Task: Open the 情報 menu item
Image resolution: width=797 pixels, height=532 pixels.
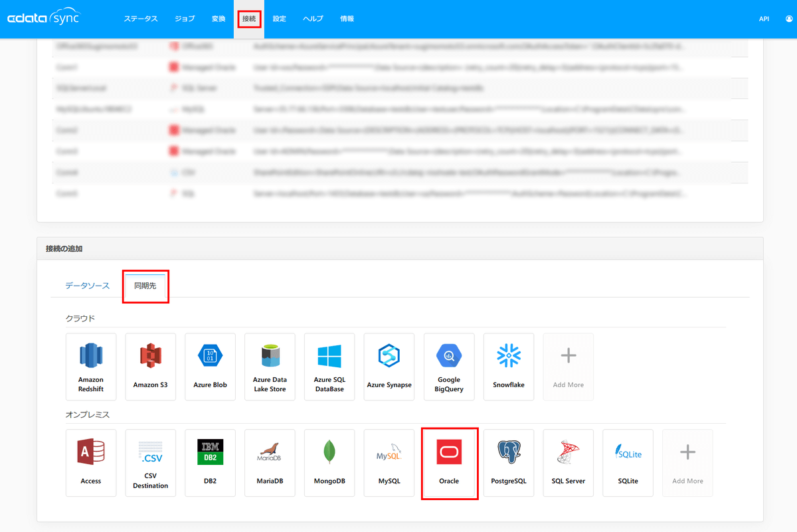Action: tap(347, 19)
